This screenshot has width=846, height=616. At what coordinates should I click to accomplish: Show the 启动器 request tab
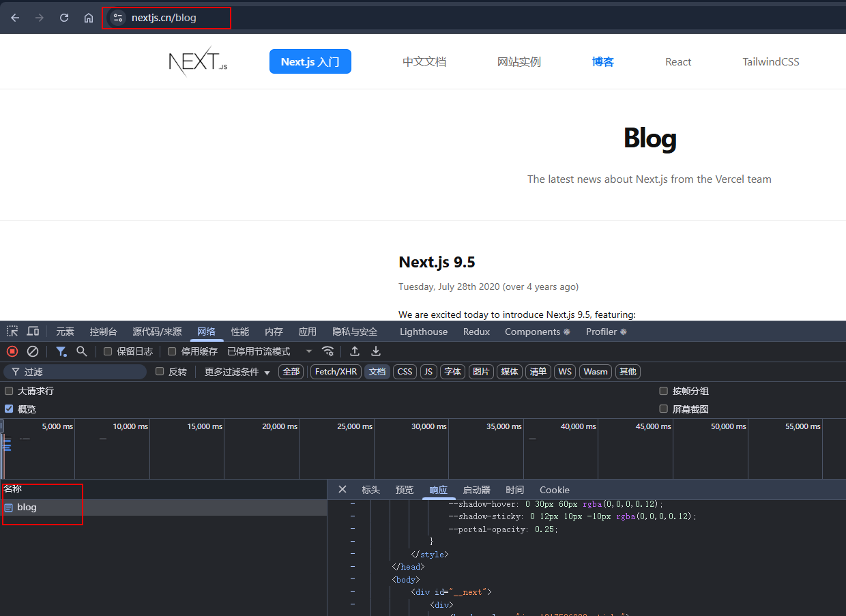point(476,490)
